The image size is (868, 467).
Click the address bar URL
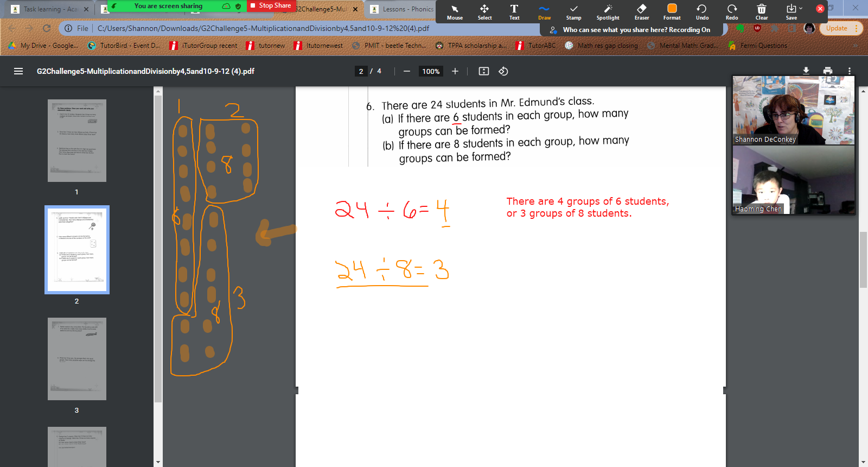click(263, 28)
